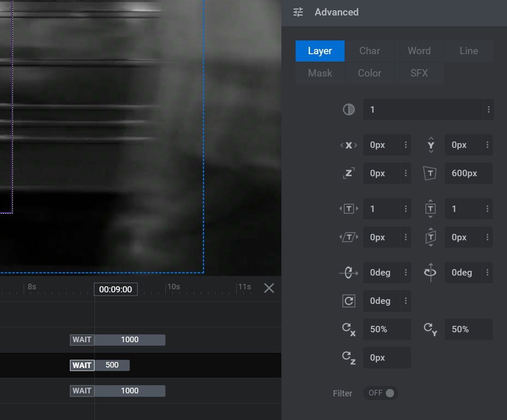
Task: Edit the rotate X 0deg field
Action: (x=382, y=273)
